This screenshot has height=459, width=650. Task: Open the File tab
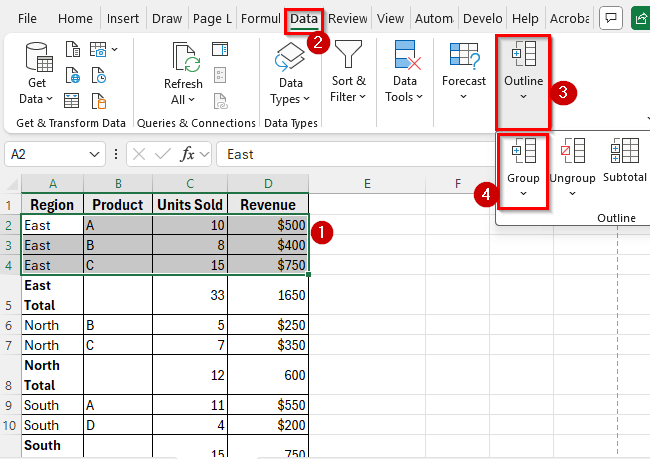[27, 19]
